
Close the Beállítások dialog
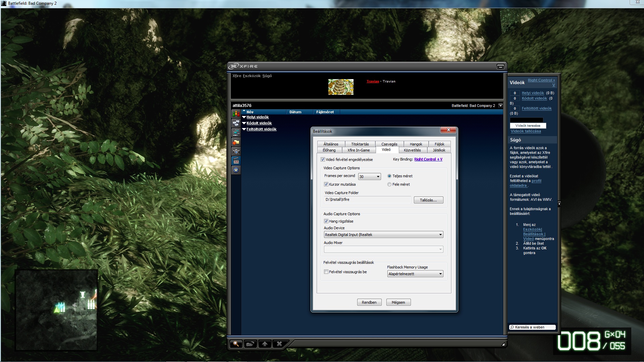(x=448, y=130)
